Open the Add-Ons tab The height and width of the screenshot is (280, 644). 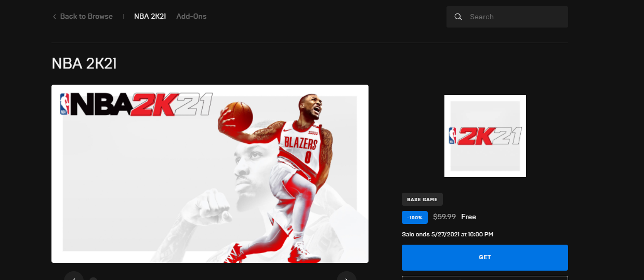coord(191,17)
